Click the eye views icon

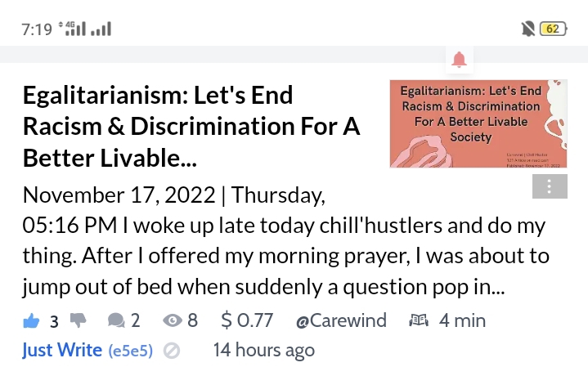tap(173, 321)
